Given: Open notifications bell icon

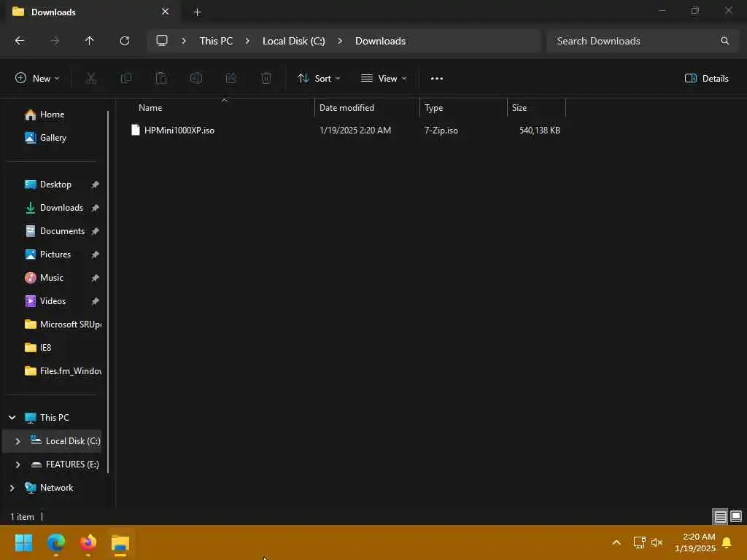Looking at the screenshot, I should click(x=727, y=542).
